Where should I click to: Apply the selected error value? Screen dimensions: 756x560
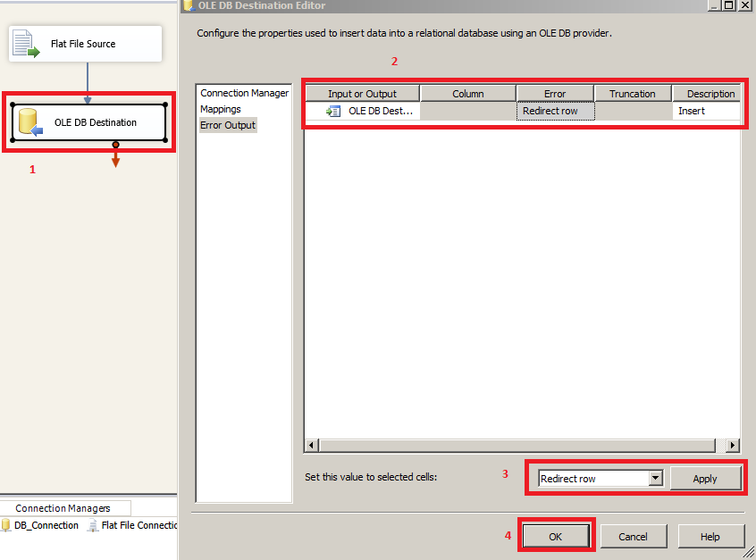[x=707, y=478]
